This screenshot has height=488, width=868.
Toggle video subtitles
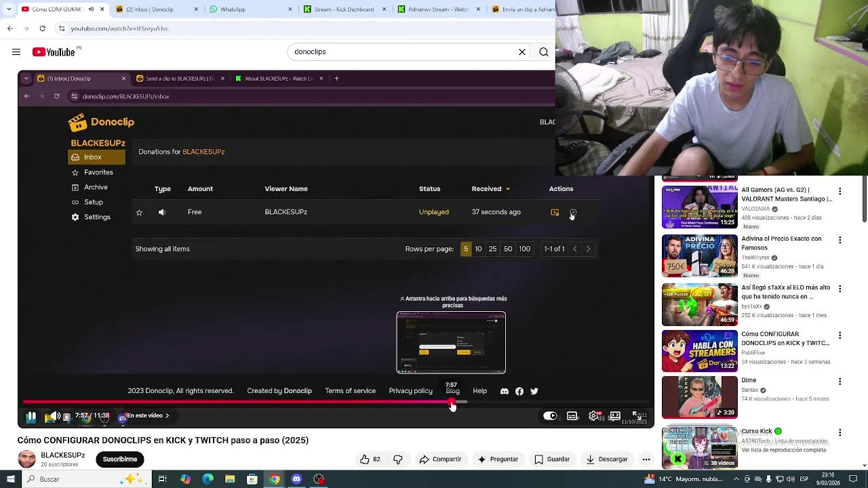tap(572, 416)
